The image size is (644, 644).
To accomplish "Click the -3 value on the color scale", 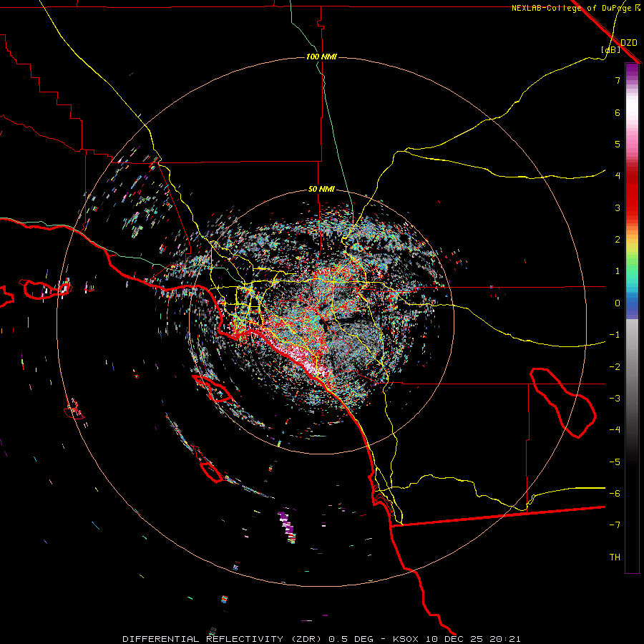I will (x=615, y=399).
